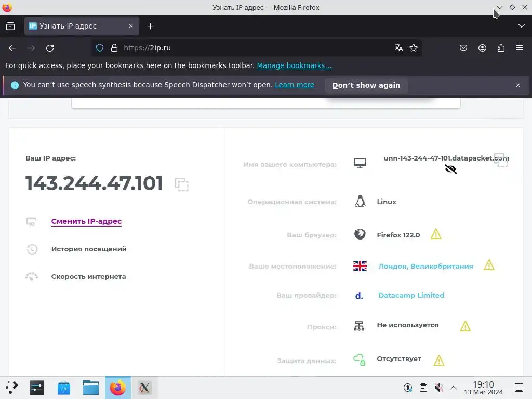Click the icon beside 'Сменить IP-адрес'
This screenshot has width=532, height=399.
point(31,222)
